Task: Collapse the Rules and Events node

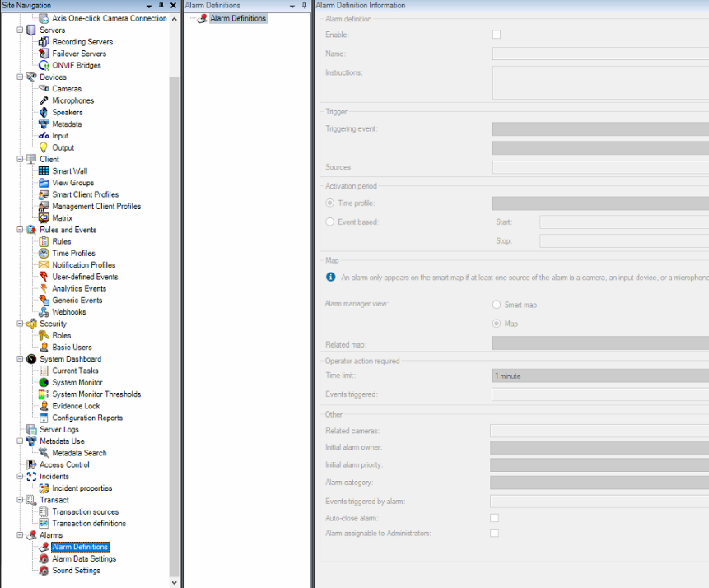Action: [x=21, y=230]
